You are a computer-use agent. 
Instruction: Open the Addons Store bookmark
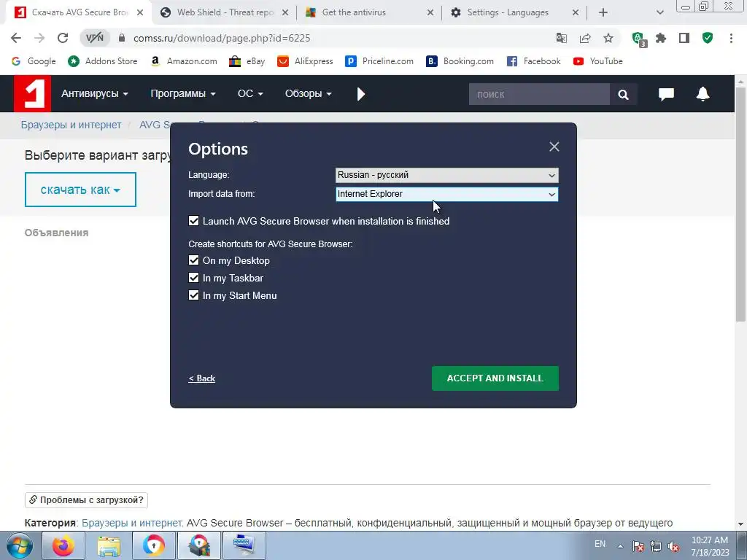pos(102,61)
